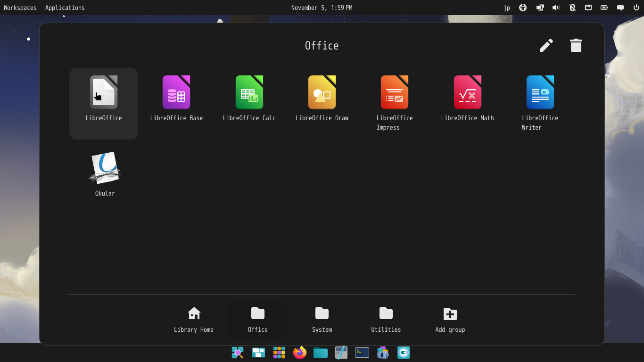This screenshot has width=644, height=362.
Task: Launch Firefox from dock
Action: tap(300, 353)
